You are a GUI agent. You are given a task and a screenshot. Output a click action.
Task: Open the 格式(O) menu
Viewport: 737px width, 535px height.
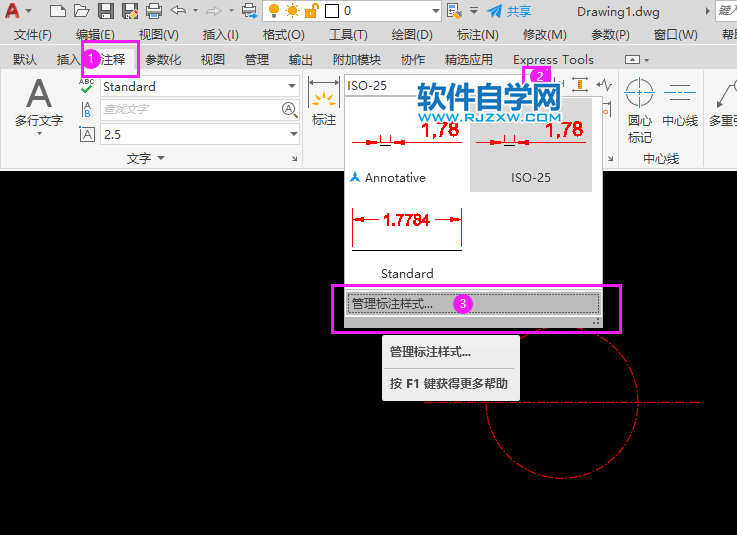coord(283,35)
